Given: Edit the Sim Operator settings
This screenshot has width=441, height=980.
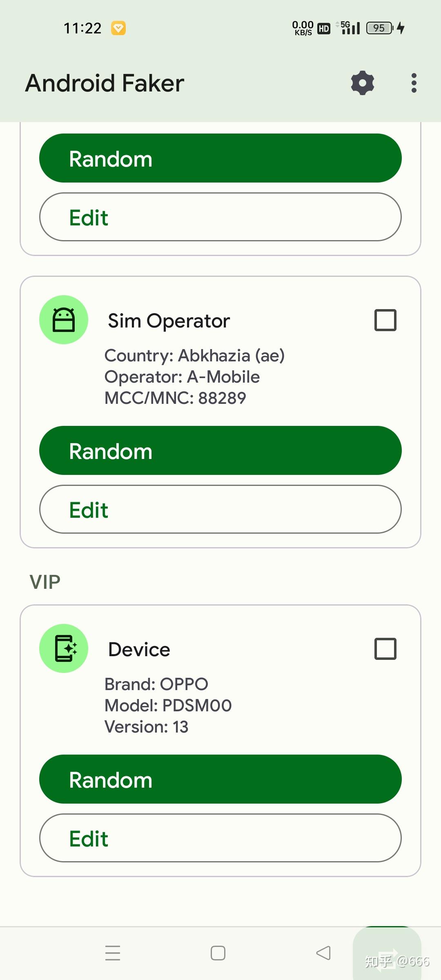Looking at the screenshot, I should point(220,509).
